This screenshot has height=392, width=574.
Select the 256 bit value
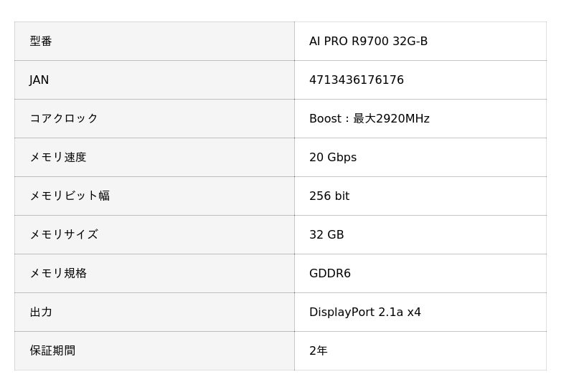point(329,196)
